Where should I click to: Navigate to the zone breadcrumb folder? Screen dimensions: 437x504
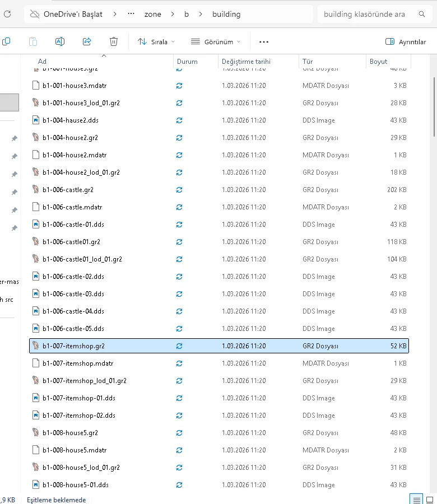153,14
